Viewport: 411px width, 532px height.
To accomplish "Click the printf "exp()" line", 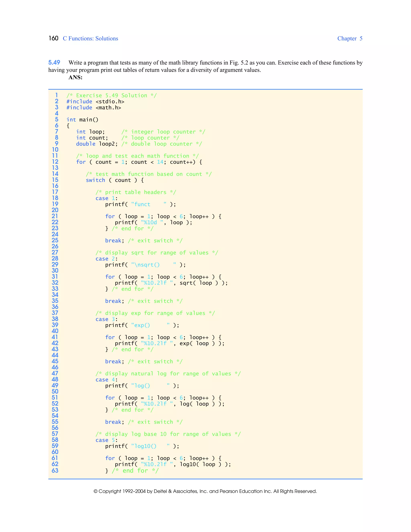I will click(142, 325).
